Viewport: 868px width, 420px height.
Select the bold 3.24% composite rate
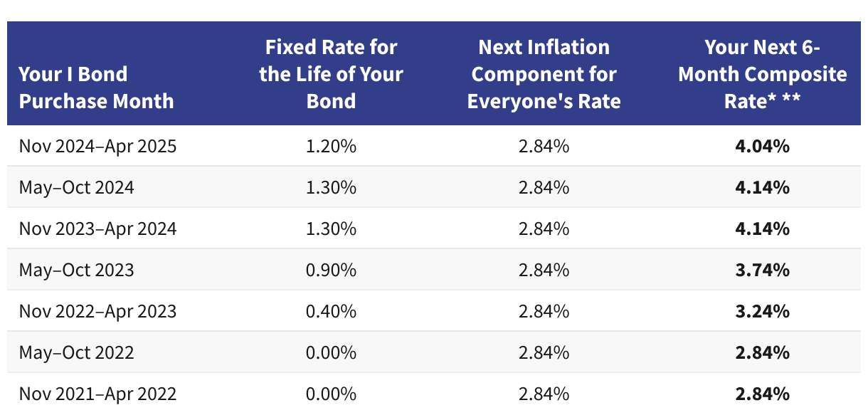click(x=763, y=312)
